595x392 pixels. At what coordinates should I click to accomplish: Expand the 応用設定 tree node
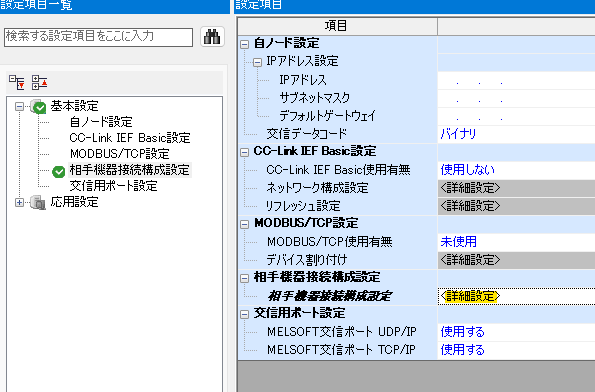(19, 202)
